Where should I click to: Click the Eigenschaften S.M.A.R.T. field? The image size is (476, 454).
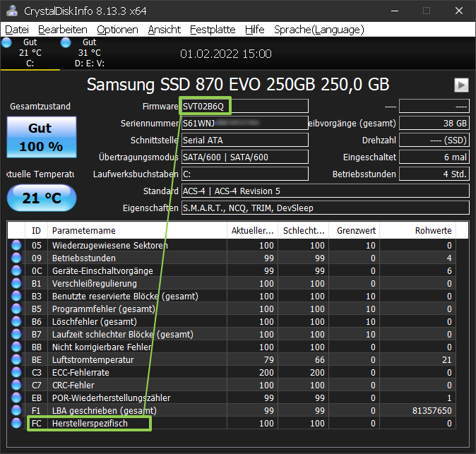pyautogui.click(x=325, y=208)
